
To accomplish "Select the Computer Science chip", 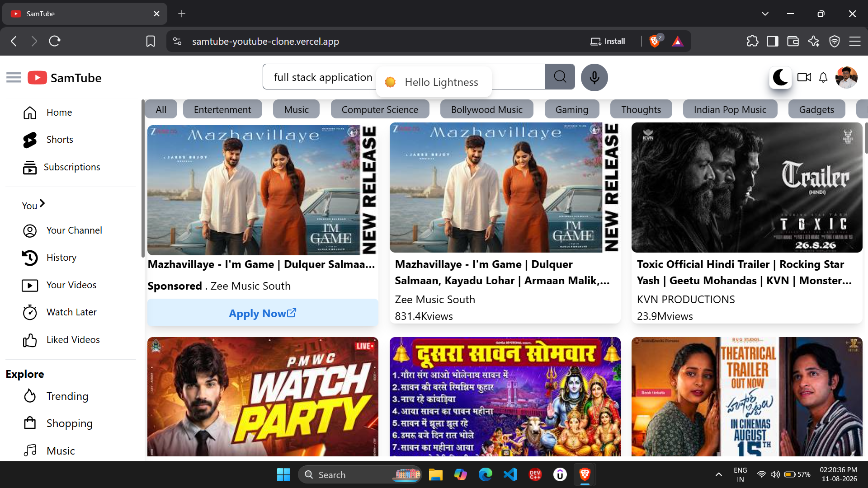I will [x=380, y=109].
